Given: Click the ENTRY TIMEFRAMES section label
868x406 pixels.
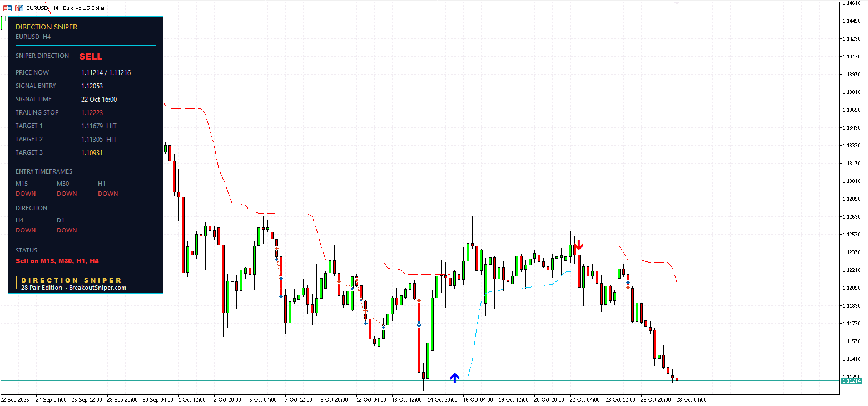Looking at the screenshot, I should pyautogui.click(x=44, y=171).
